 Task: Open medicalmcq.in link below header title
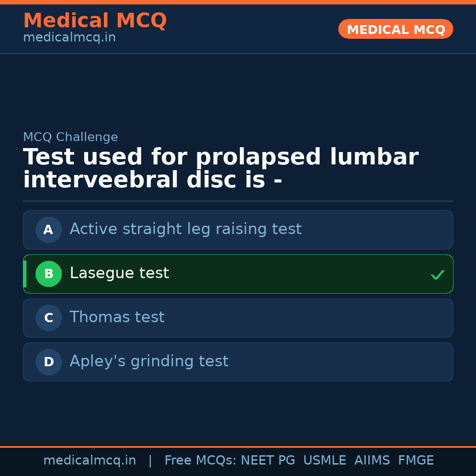pyautogui.click(x=69, y=38)
